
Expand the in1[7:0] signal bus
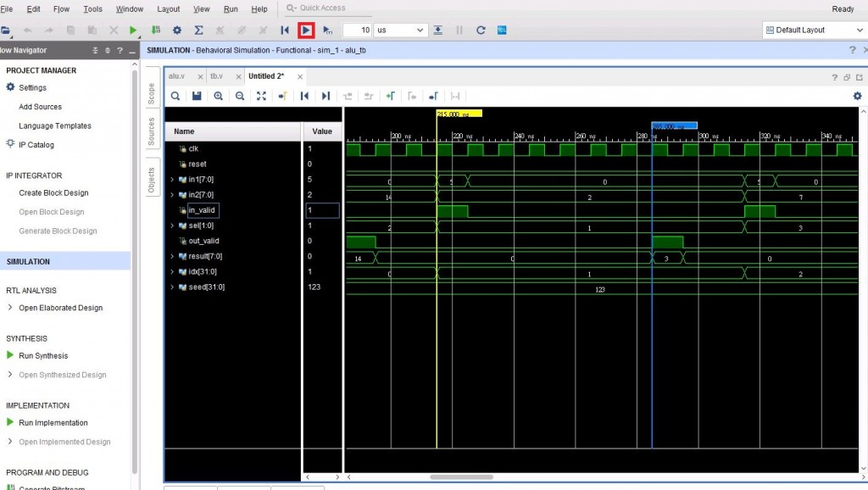click(x=172, y=180)
